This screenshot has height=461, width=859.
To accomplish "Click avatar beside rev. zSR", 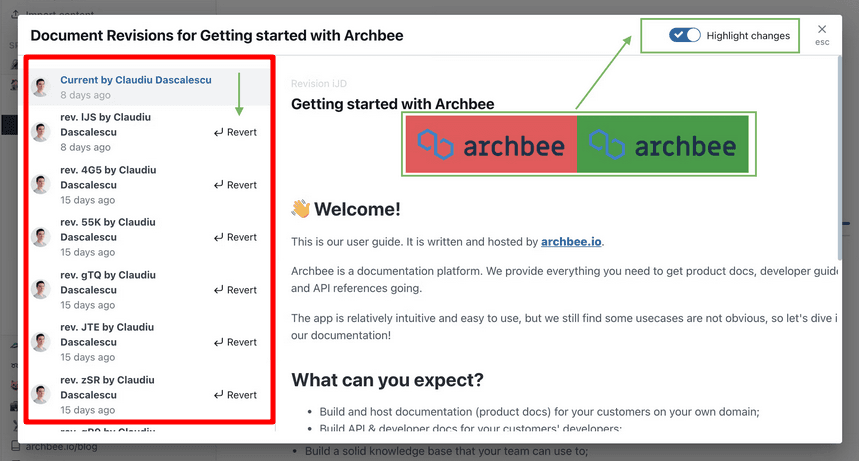I will pos(41,394).
